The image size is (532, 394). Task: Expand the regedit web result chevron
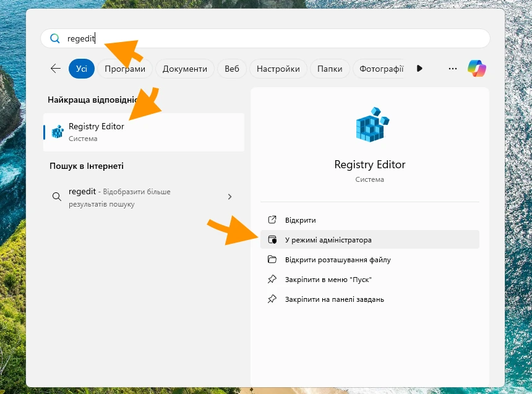coord(230,197)
